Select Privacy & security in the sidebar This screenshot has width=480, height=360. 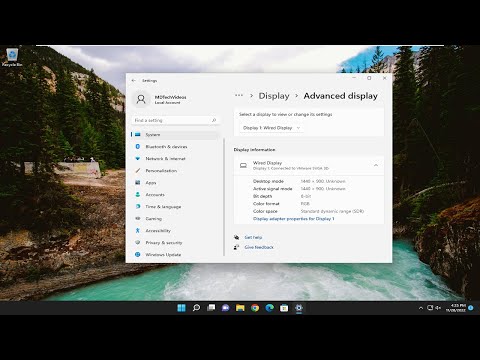pyautogui.click(x=175, y=243)
